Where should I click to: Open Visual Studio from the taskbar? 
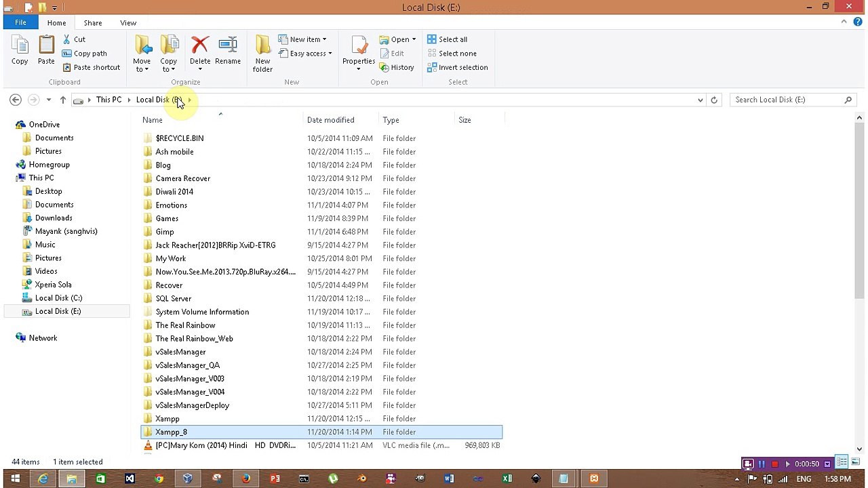(130, 479)
